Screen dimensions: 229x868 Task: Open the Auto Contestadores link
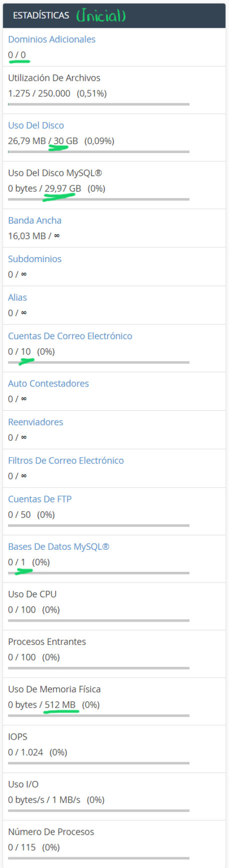[48, 384]
